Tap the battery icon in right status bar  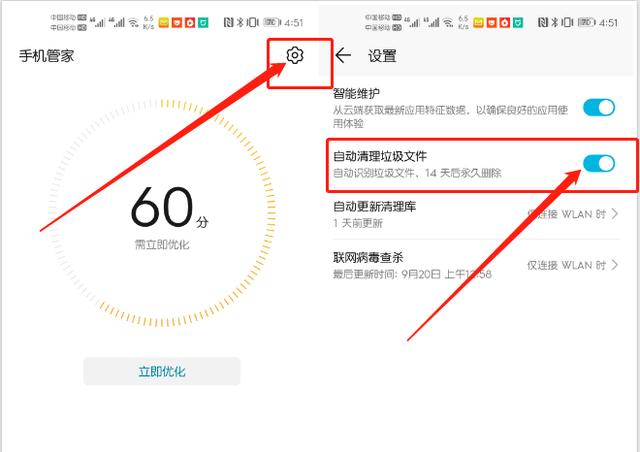[x=587, y=22]
